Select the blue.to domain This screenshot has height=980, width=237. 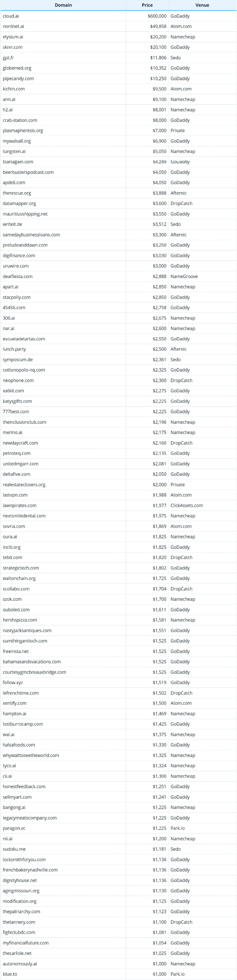(x=10, y=974)
